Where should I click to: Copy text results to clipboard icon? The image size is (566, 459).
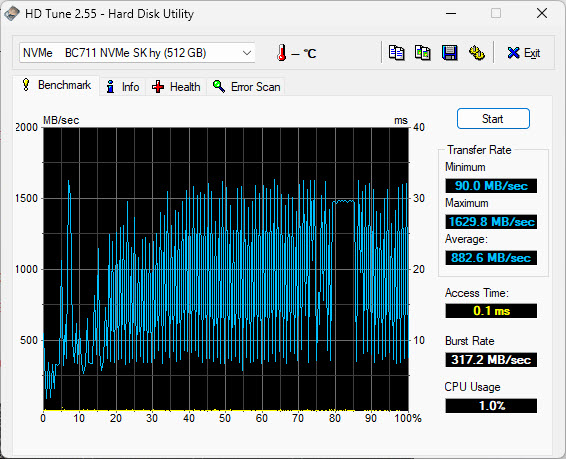[x=396, y=53]
